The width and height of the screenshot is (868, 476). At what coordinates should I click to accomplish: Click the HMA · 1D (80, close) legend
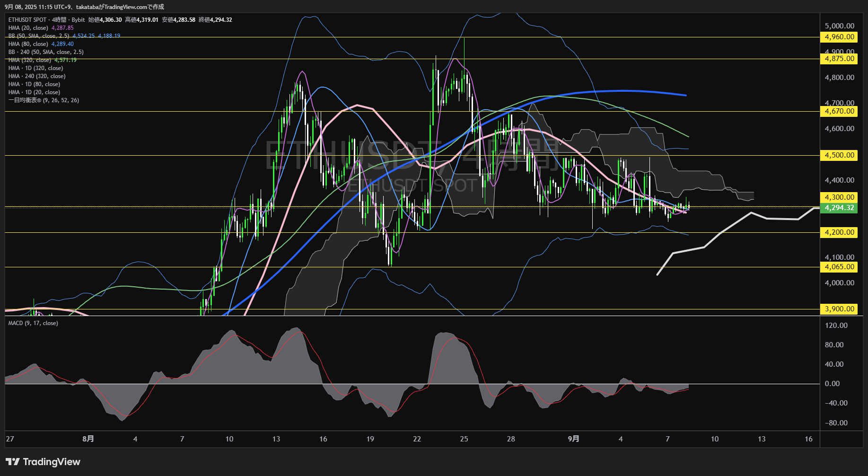point(34,84)
